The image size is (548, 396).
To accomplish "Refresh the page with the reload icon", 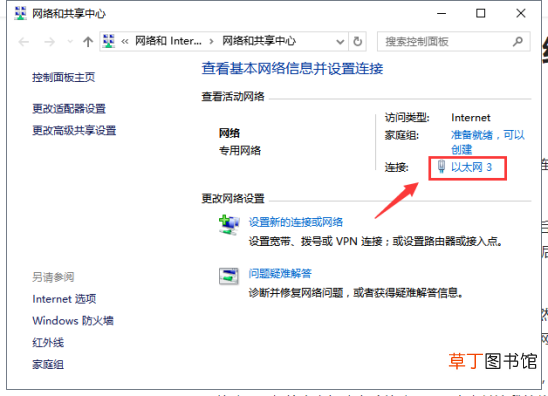I will tap(358, 42).
